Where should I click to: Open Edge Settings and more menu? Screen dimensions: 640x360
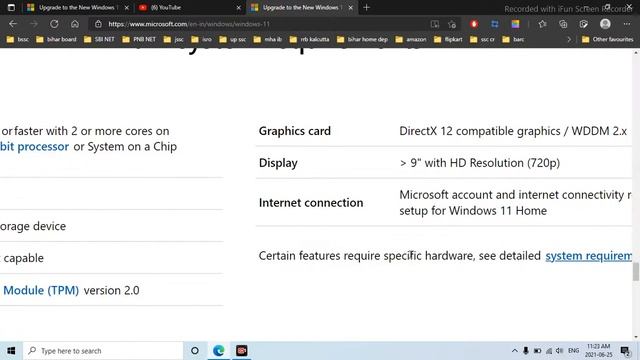(627, 24)
